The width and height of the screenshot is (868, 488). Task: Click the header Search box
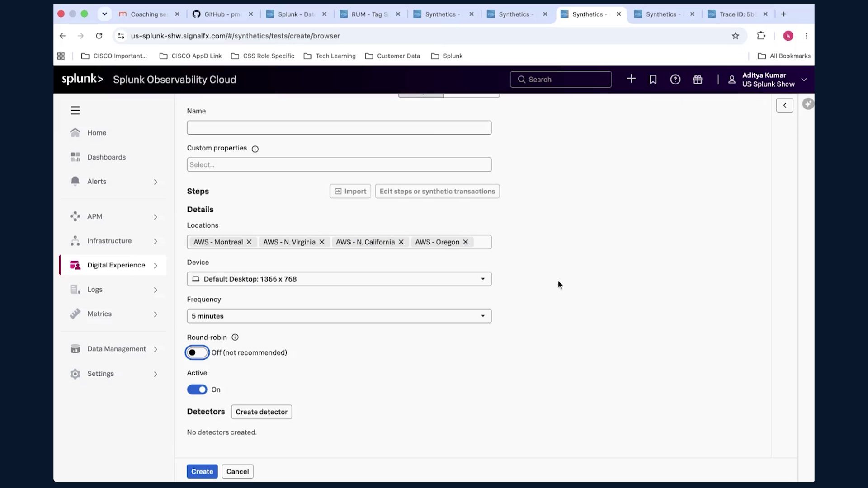pos(561,79)
